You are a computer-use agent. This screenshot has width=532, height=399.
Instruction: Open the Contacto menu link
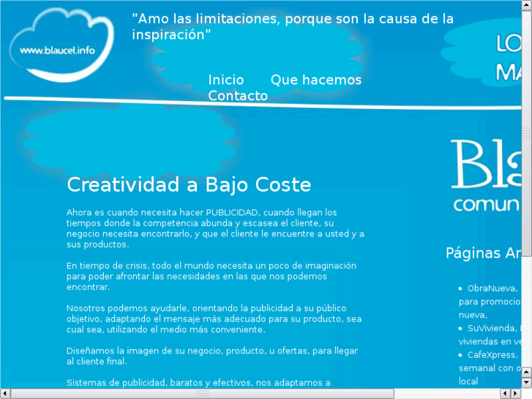tap(238, 95)
